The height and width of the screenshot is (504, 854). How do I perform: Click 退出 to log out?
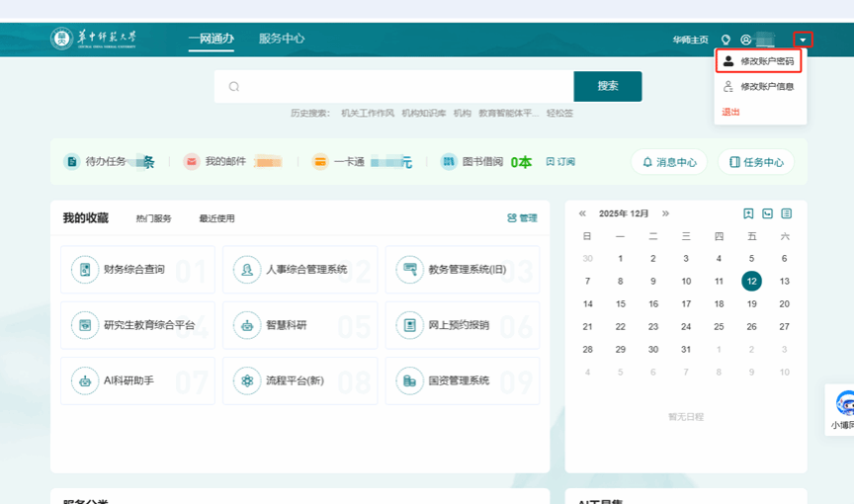point(731,112)
